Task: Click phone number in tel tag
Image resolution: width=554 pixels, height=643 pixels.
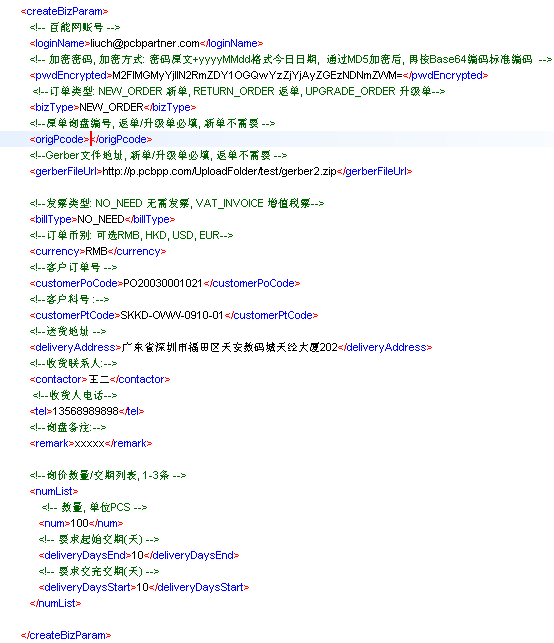Action: coord(85,411)
